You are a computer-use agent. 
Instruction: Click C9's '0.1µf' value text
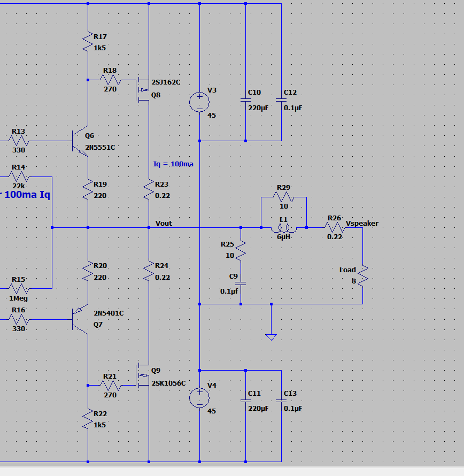229,291
